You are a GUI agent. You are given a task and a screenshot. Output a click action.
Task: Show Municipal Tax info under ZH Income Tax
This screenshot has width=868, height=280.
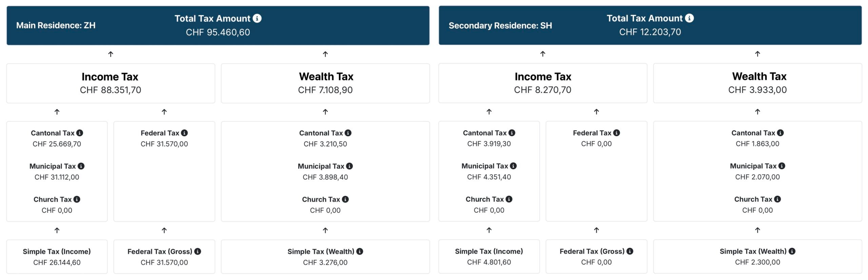(x=81, y=166)
